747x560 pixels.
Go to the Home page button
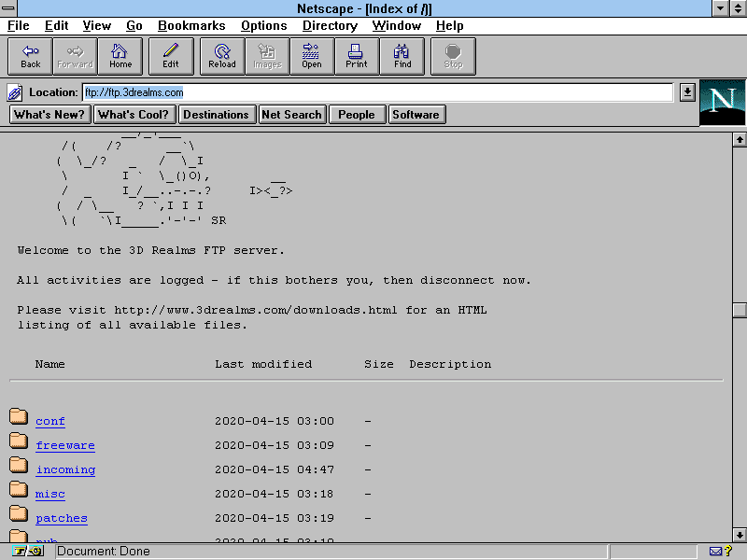120,57
